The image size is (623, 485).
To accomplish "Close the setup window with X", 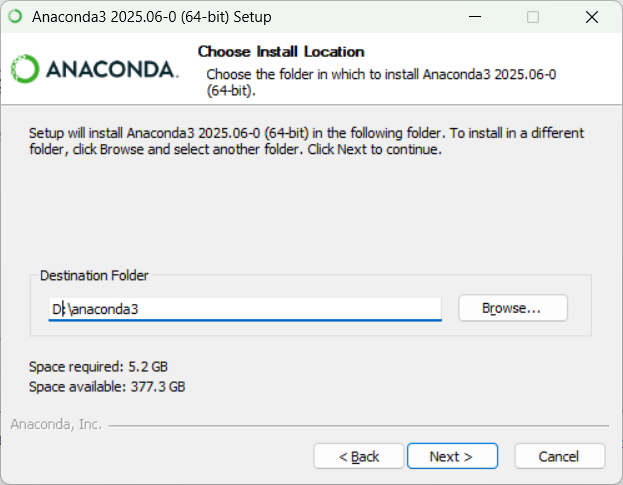I will [x=592, y=17].
